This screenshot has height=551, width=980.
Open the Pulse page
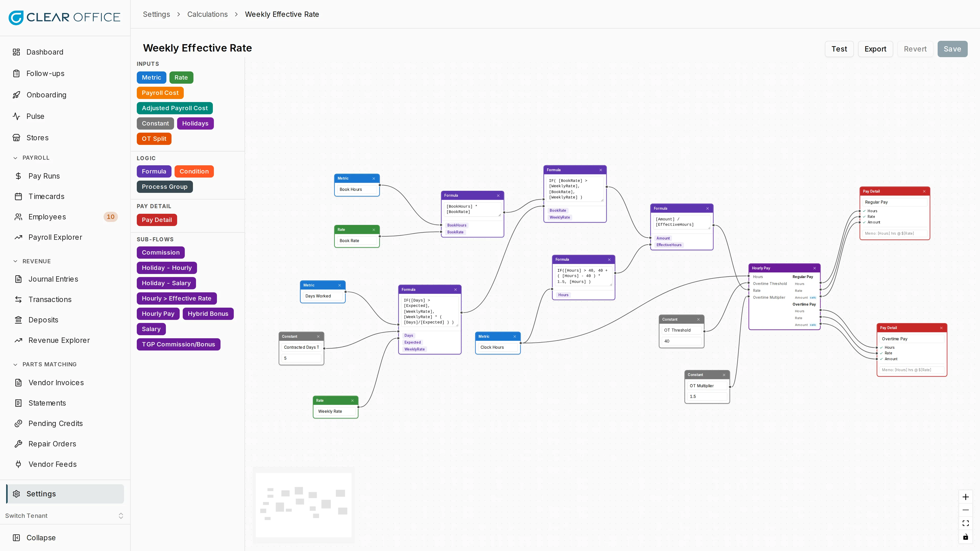(x=65, y=116)
